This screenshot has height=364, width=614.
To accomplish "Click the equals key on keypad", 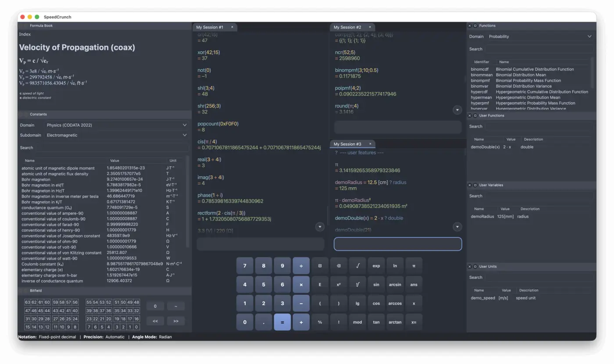I will (x=282, y=322).
